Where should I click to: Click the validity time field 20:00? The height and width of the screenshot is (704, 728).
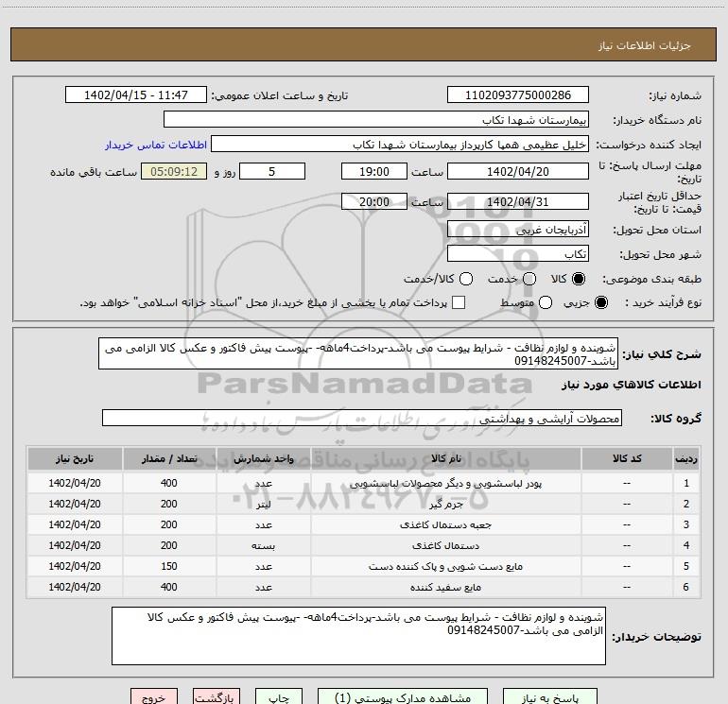click(x=374, y=201)
